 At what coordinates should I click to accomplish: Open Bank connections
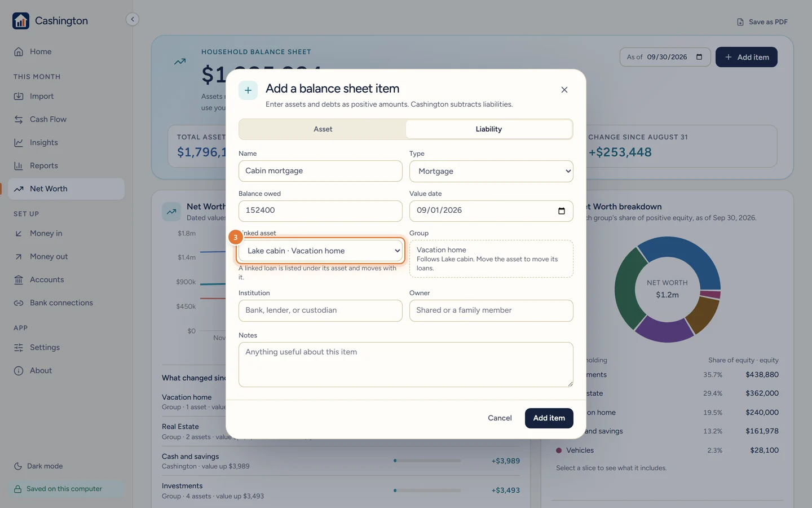point(67,303)
